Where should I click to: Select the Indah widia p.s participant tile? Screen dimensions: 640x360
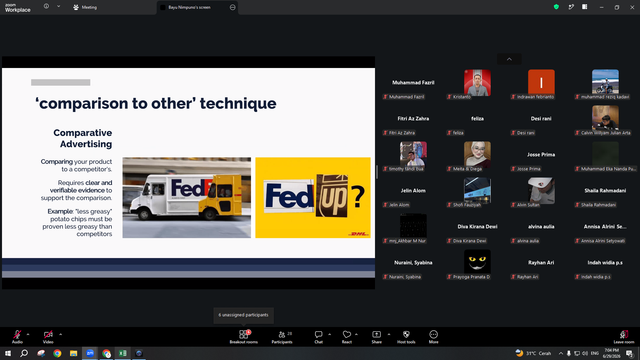[605, 264]
